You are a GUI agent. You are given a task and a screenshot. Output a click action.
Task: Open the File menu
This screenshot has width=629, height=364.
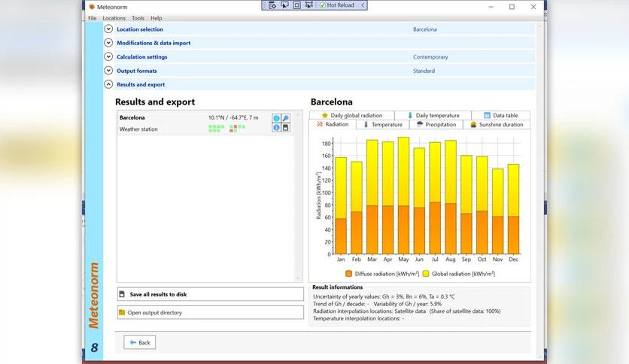(93, 18)
